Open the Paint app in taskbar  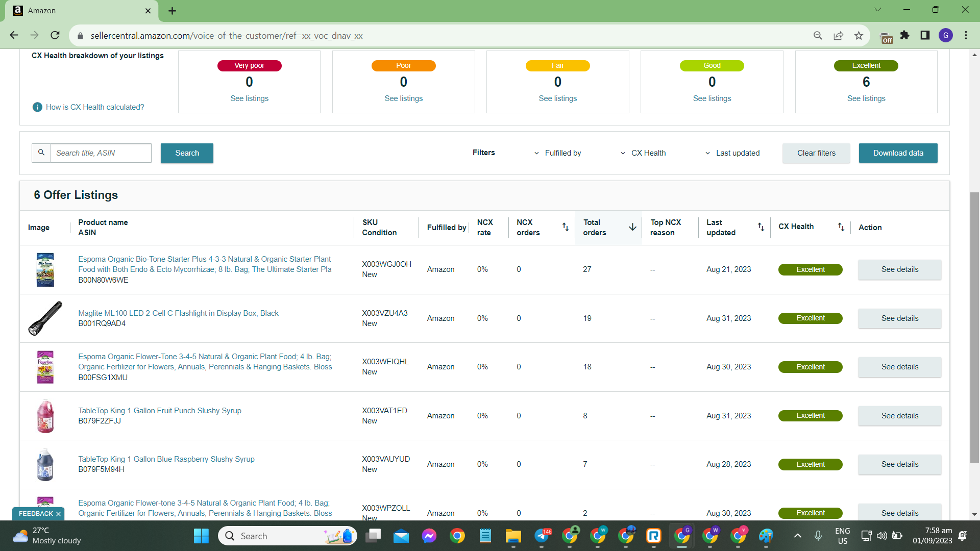766,536
